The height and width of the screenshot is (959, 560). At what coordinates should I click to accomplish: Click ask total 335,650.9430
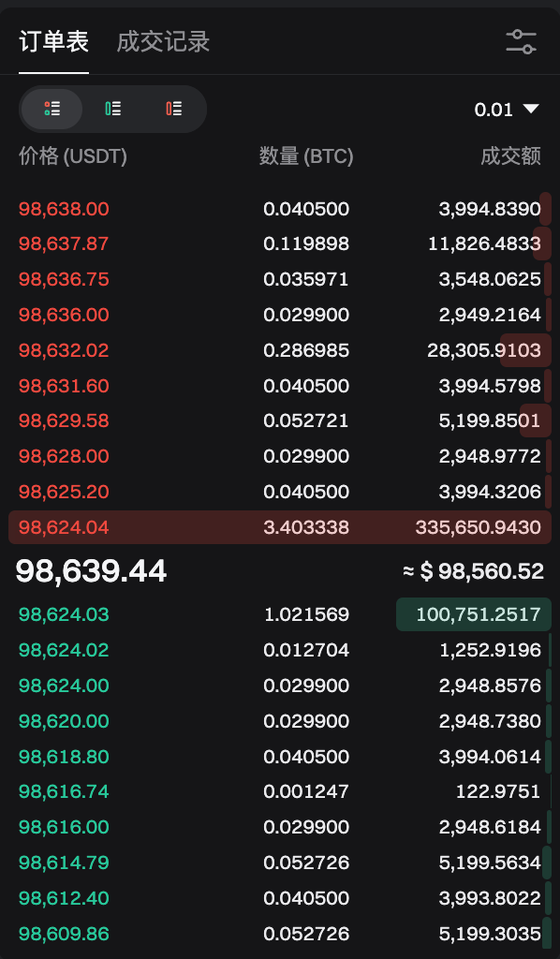tap(479, 527)
